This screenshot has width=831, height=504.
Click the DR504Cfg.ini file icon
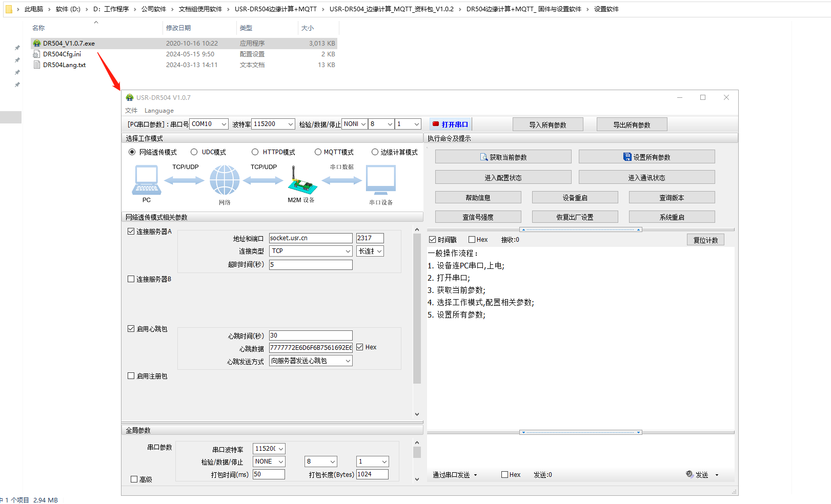37,54
